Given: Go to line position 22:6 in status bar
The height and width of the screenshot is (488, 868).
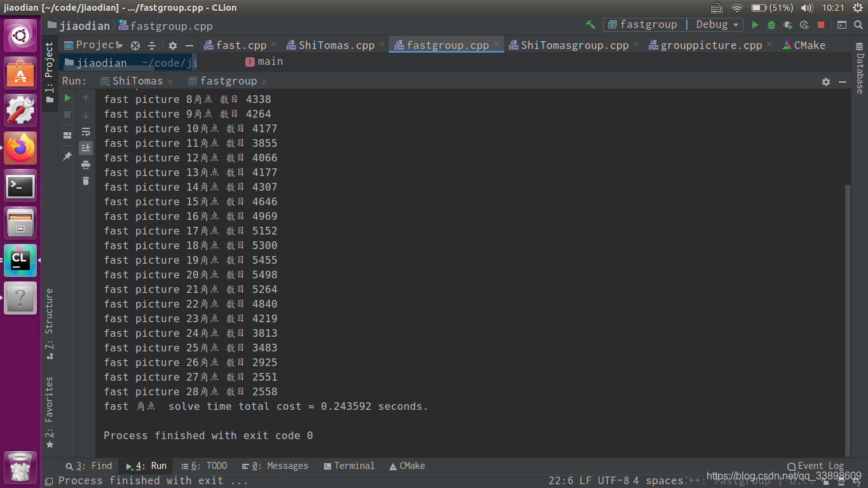Looking at the screenshot, I should [561, 481].
